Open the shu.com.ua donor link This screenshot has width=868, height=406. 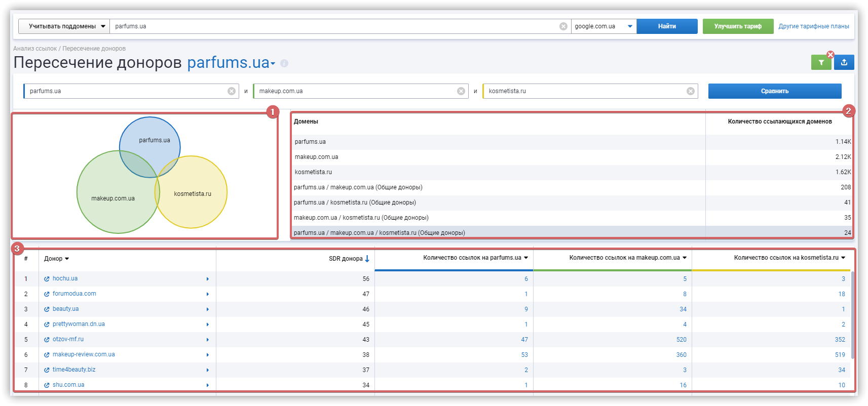point(68,385)
